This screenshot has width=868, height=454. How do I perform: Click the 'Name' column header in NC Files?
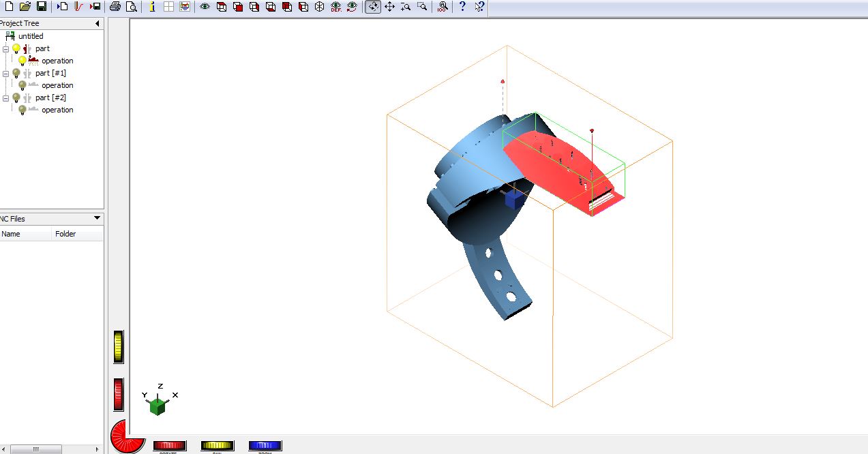tap(11, 234)
